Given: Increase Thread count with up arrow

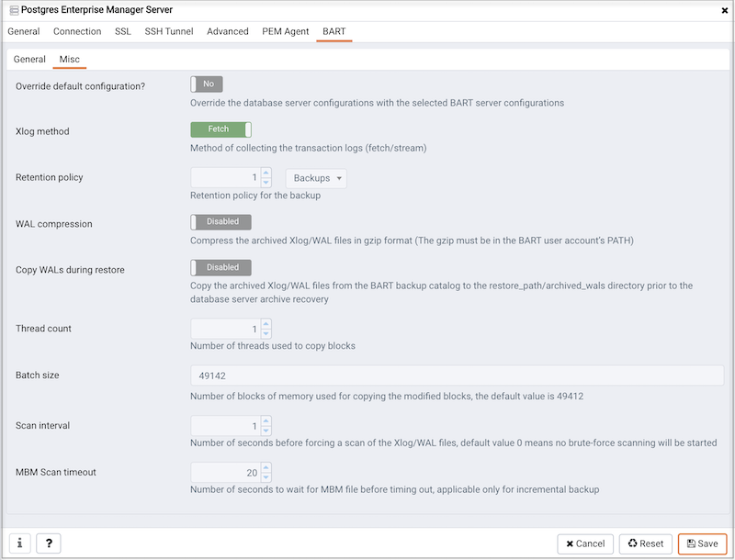Looking at the screenshot, I should (x=266, y=324).
